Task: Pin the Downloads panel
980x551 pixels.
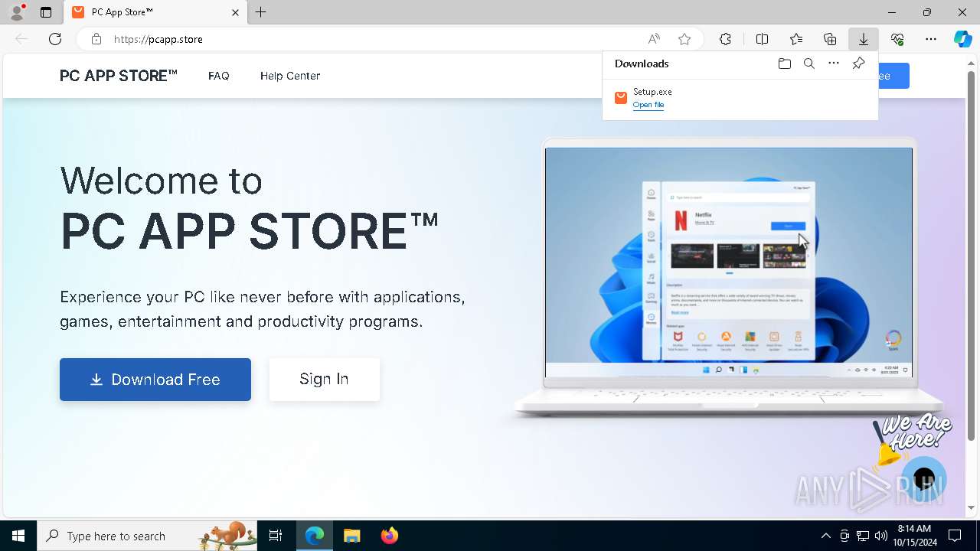Action: (x=858, y=64)
